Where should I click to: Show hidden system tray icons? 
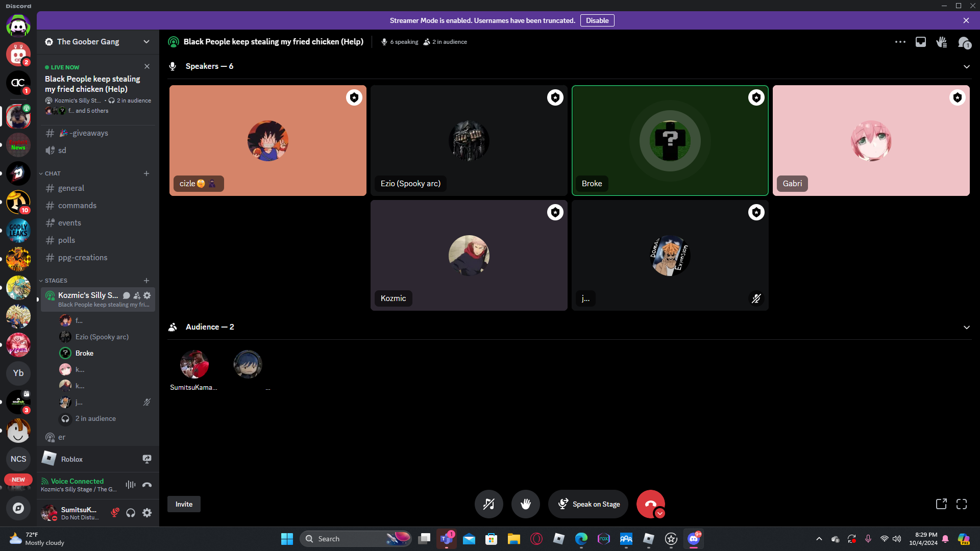point(819,539)
